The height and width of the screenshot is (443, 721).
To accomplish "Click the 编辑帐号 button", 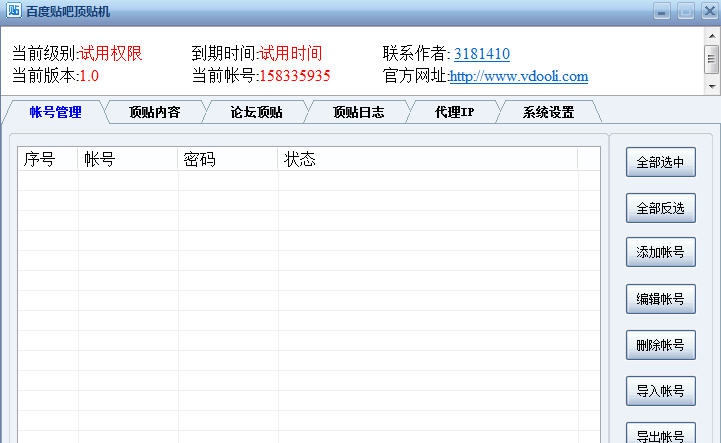I will click(660, 299).
